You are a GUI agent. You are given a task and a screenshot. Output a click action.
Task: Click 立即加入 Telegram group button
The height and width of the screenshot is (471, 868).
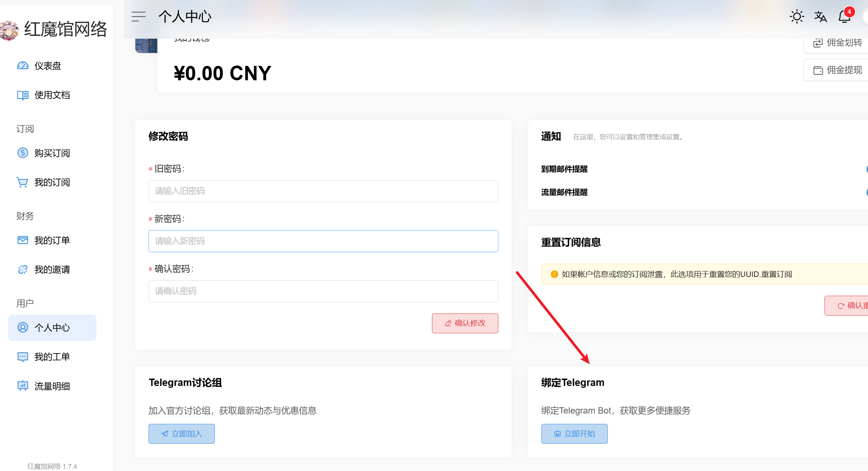tap(182, 434)
